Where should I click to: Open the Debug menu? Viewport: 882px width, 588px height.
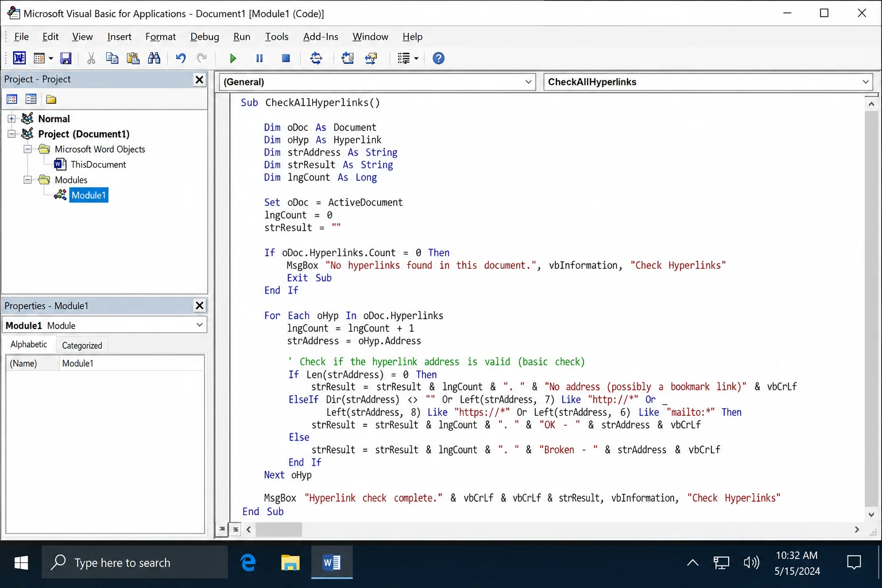204,37
